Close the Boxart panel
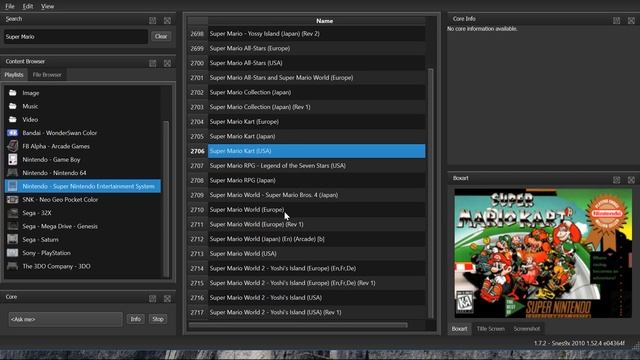Screen dimensions: 640x360 pyautogui.click(x=631, y=180)
